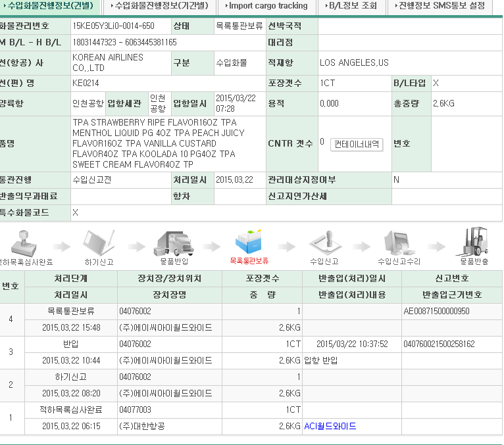Click the 장치장/장치위치 column header
504x445 pixels.
(170, 278)
